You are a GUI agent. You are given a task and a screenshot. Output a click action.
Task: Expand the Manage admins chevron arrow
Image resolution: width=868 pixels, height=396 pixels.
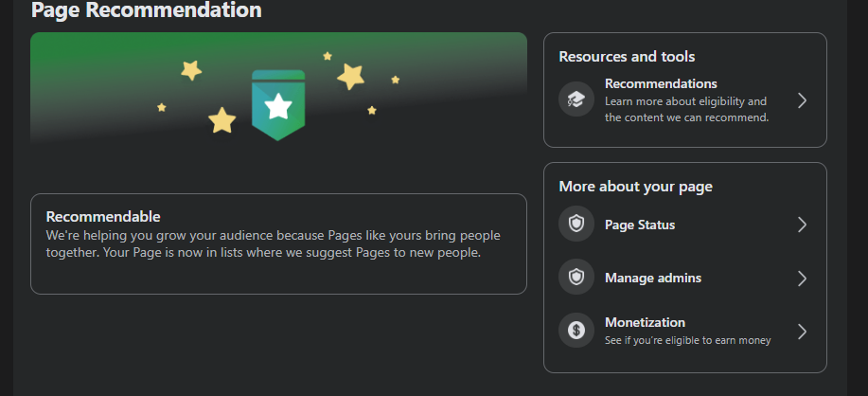pyautogui.click(x=802, y=278)
